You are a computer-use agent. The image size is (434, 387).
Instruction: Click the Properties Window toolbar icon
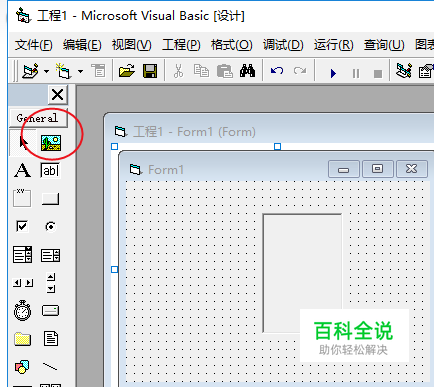pyautogui.click(x=426, y=71)
